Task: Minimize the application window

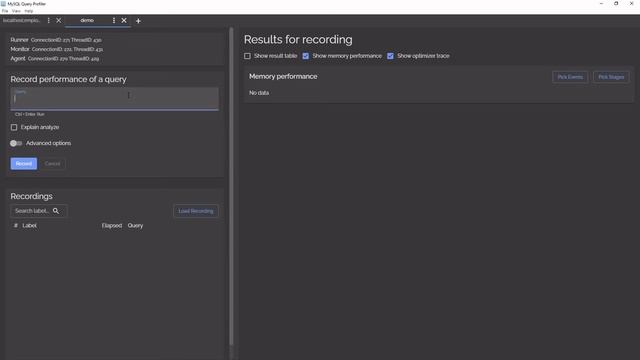Action: pyautogui.click(x=601, y=4)
